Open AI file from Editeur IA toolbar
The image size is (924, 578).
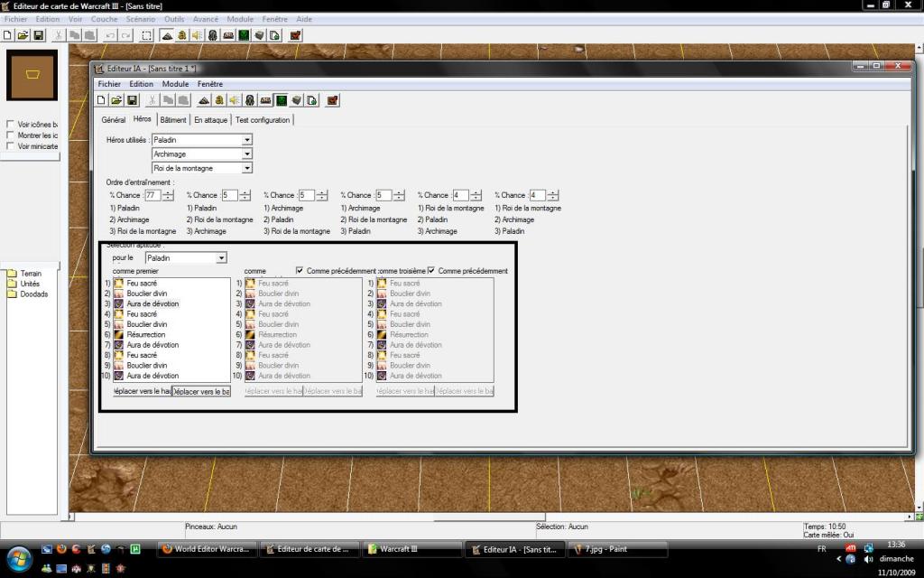pyautogui.click(x=116, y=100)
